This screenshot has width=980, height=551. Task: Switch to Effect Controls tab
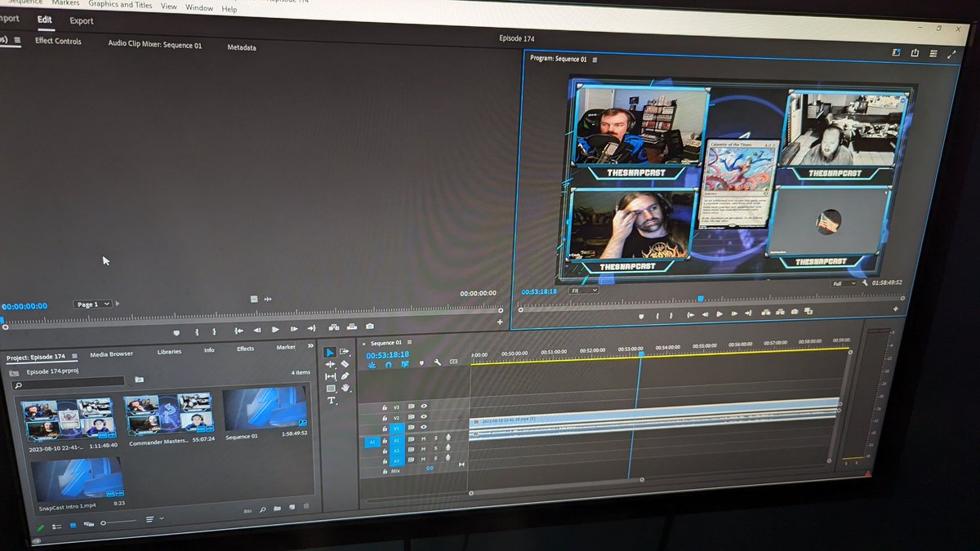[x=58, y=41]
